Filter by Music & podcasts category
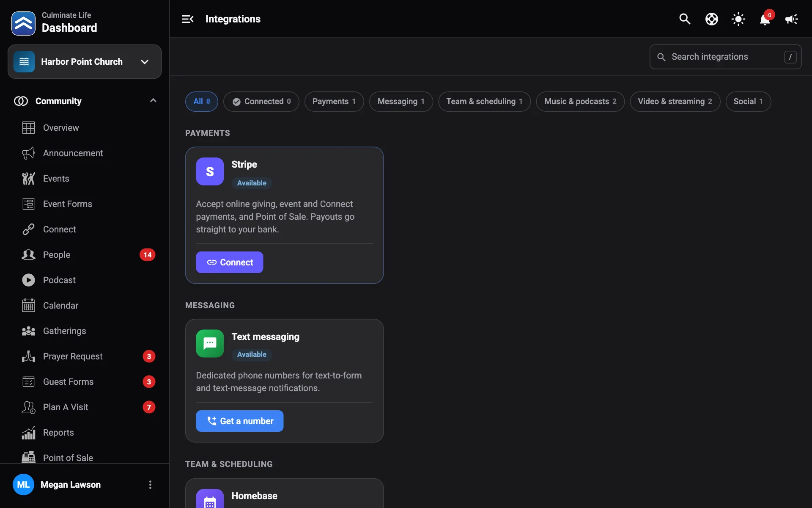812x508 pixels. click(580, 102)
